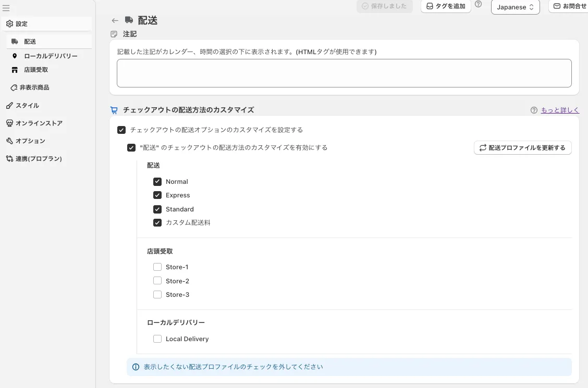Click inside the 注記 text area
Screen dimensions: 588x388
click(344, 73)
